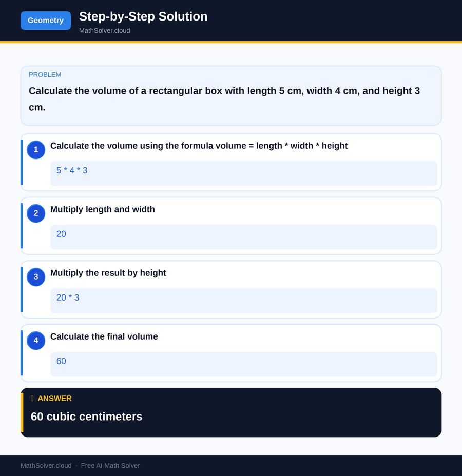Open MathSolver.cloud link in the header

(104, 31)
